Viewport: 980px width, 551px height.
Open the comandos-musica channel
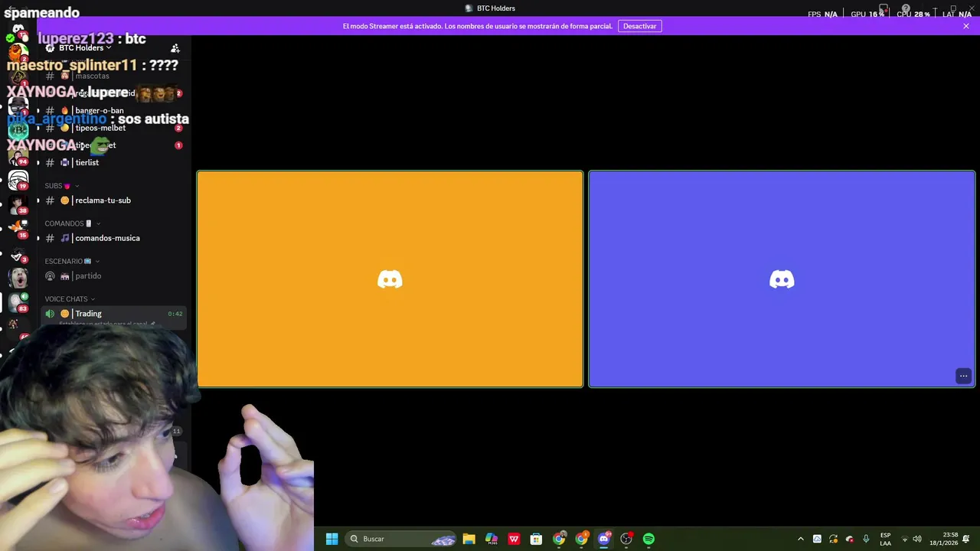coord(113,238)
